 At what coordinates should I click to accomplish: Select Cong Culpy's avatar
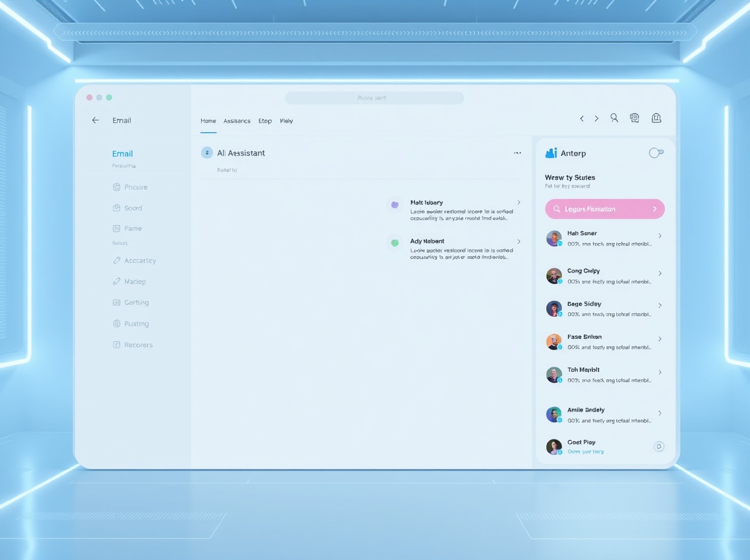554,276
